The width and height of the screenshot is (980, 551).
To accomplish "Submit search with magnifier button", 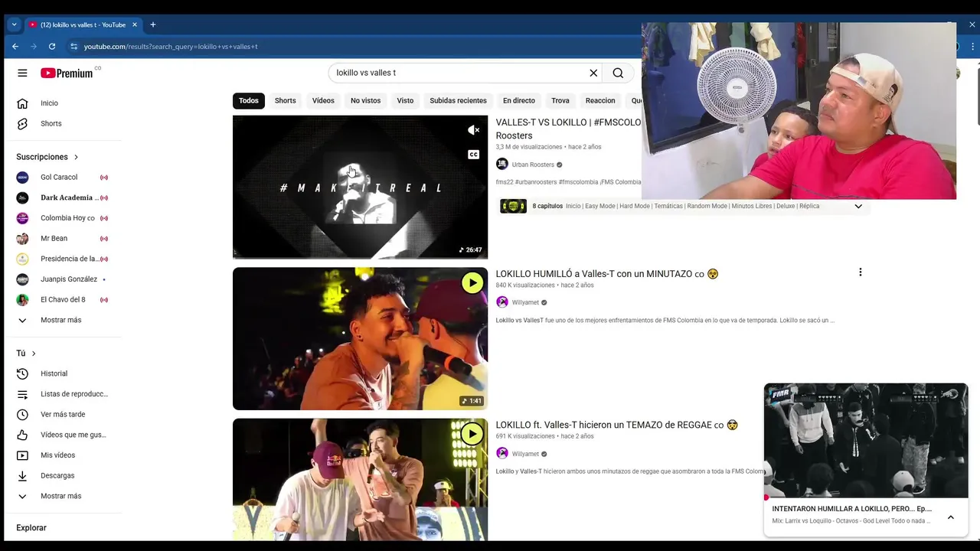I will pos(618,73).
